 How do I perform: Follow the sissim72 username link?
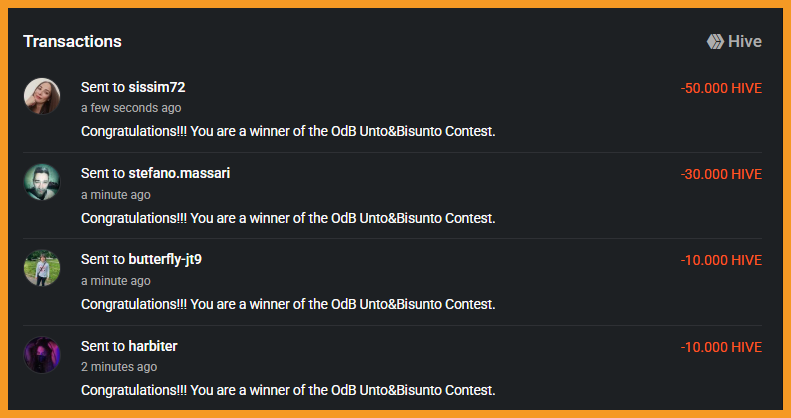tap(157, 87)
